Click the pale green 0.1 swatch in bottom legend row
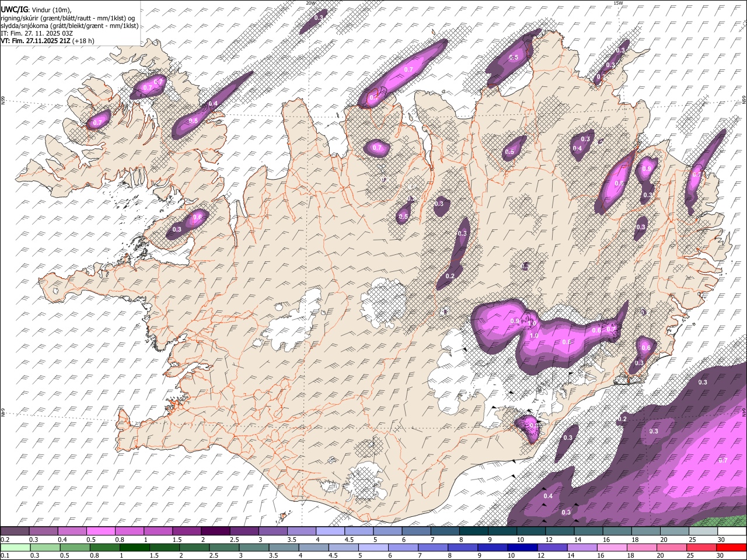 pos(15,548)
